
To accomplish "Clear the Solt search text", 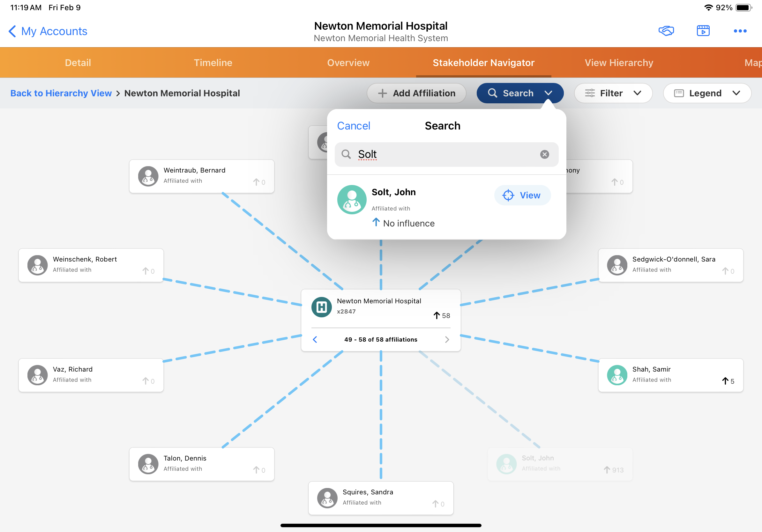I will (544, 154).
